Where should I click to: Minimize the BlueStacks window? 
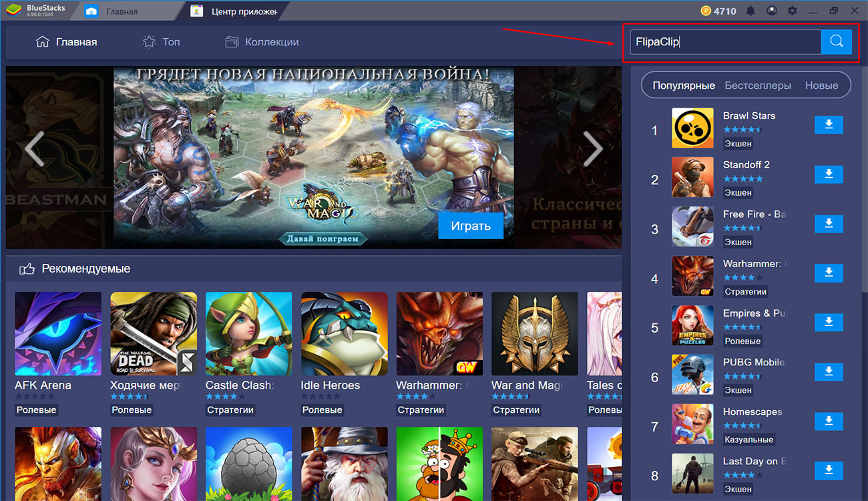(x=814, y=11)
